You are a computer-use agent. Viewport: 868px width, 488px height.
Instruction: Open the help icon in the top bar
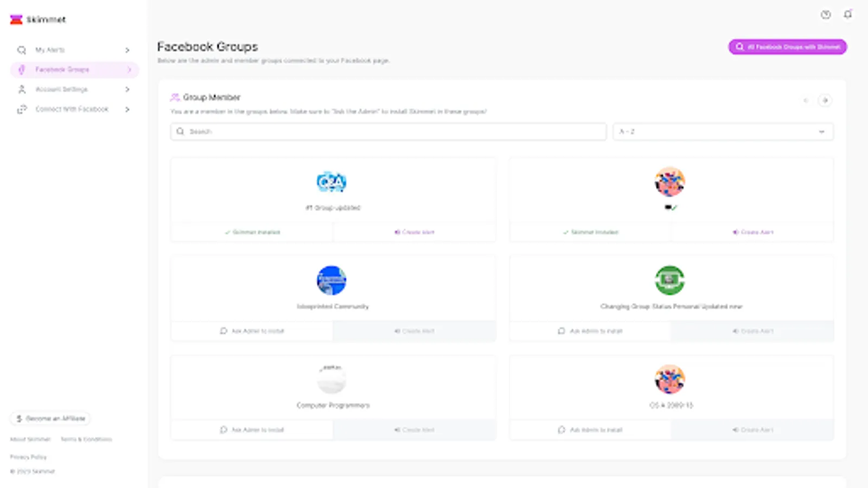(x=826, y=15)
